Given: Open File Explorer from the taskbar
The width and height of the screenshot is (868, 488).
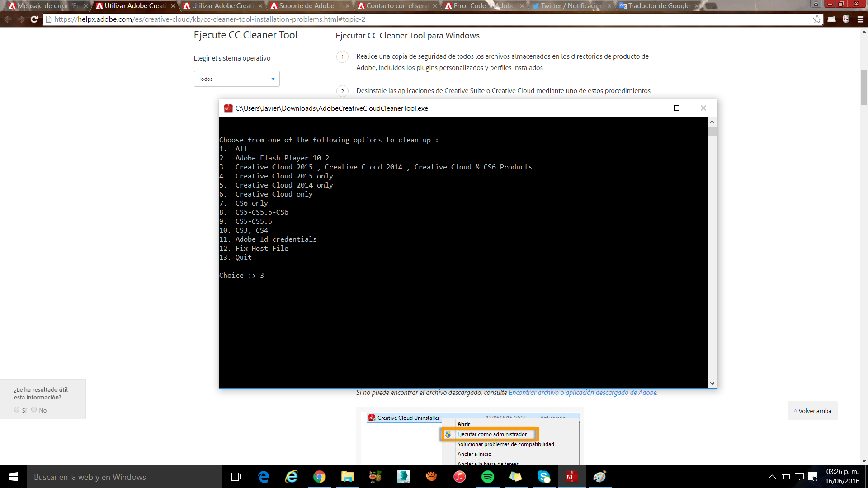Looking at the screenshot, I should 347,477.
